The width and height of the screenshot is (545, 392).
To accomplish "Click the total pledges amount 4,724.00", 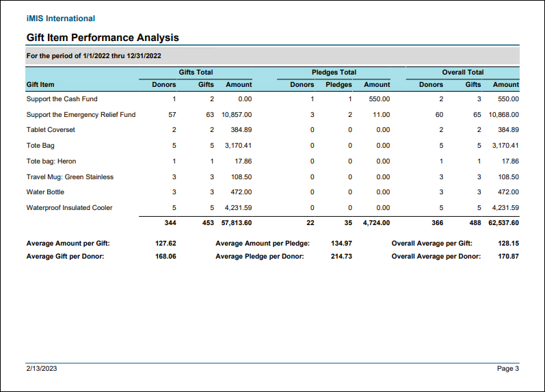I will [376, 223].
